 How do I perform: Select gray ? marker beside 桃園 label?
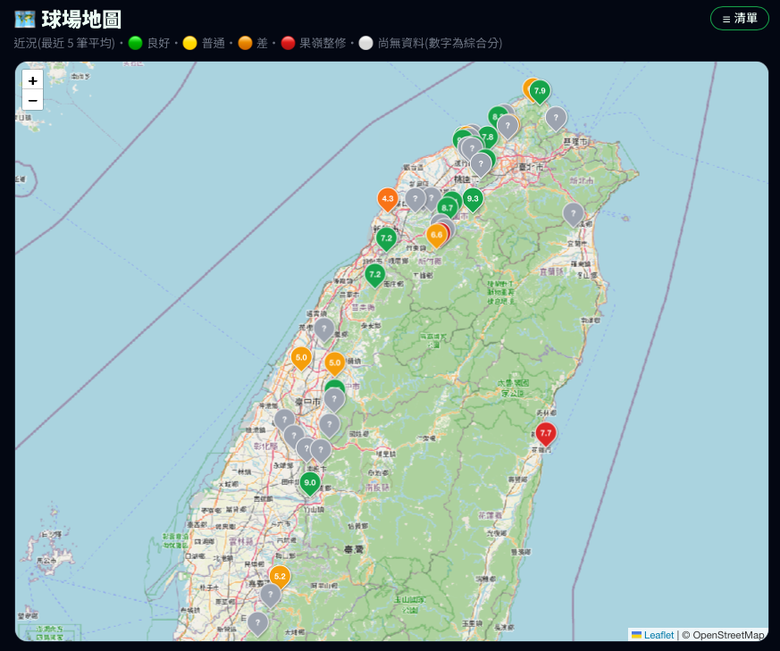tap(481, 165)
